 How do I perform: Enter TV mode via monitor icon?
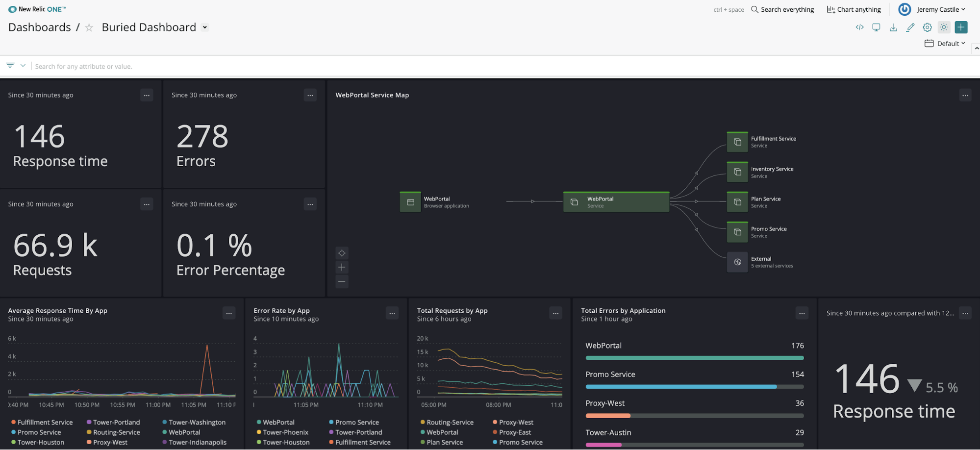[x=876, y=27]
